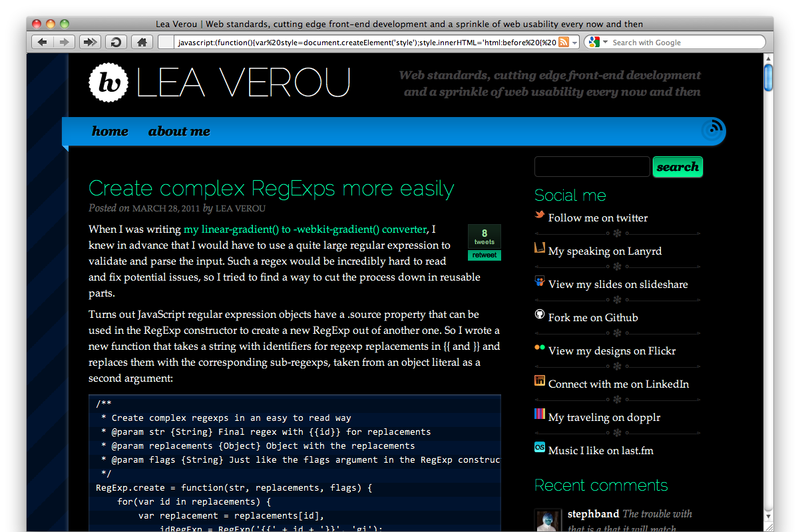Image resolution: width=800 pixels, height=532 pixels.
Task: Click the green 'search' button
Action: 678,167
